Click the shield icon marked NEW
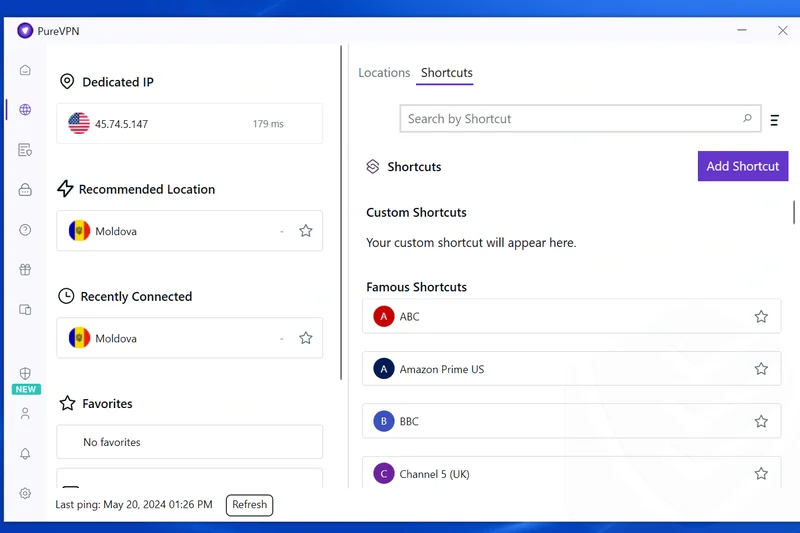This screenshot has height=533, width=800. 25,374
